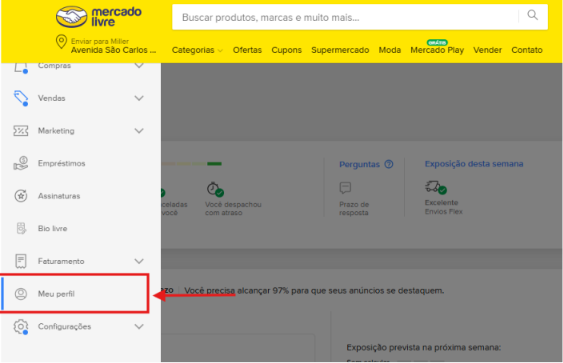Open the Contato page
Screen dimensions: 563x363
tap(527, 50)
